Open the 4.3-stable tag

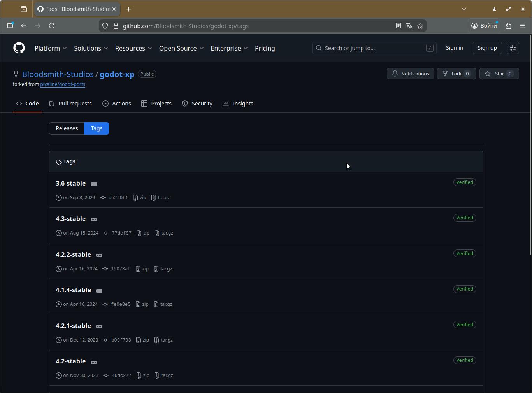point(71,219)
